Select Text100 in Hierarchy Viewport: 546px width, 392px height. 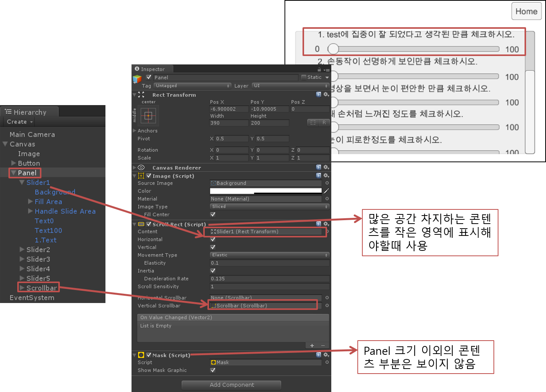48,230
